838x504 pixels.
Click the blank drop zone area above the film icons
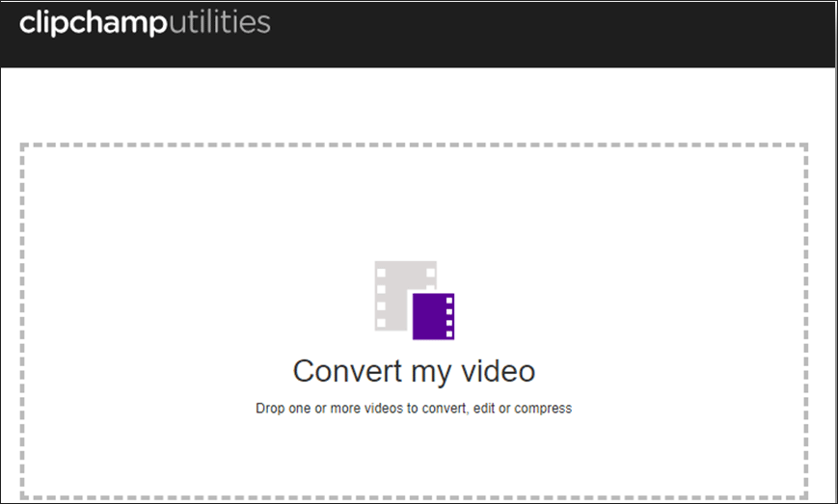point(414,202)
